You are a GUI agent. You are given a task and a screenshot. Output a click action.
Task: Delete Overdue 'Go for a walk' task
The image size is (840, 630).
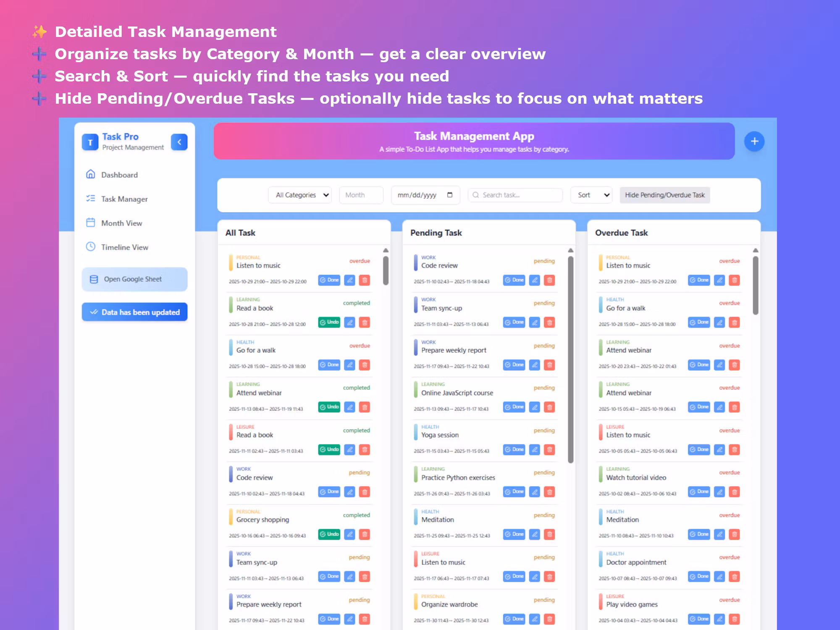pyautogui.click(x=734, y=323)
